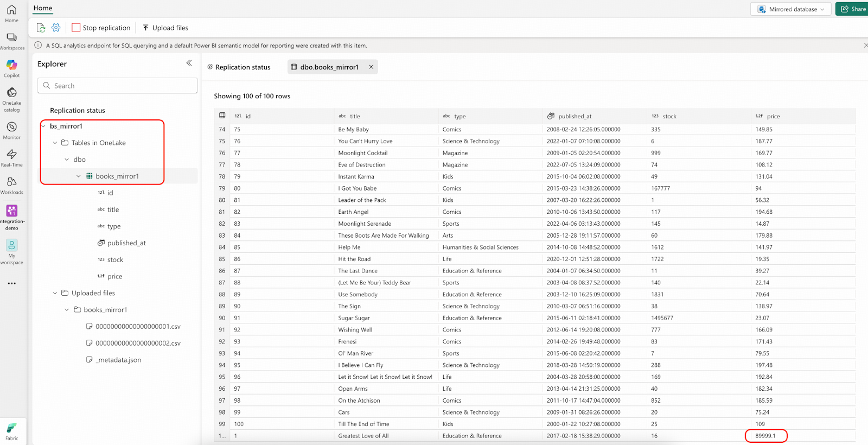
Task: Click Upload files in the toolbar
Action: click(x=165, y=28)
